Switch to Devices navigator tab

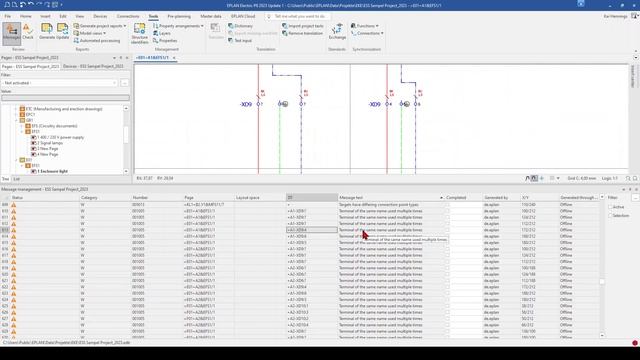93,66
